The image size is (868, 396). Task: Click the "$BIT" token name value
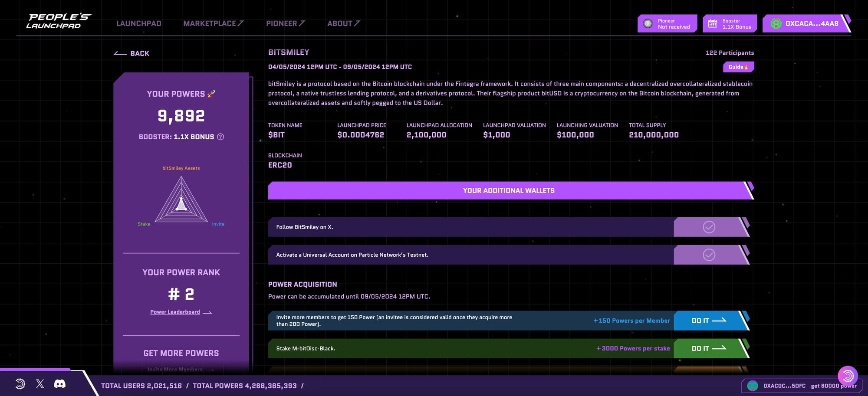tap(276, 135)
